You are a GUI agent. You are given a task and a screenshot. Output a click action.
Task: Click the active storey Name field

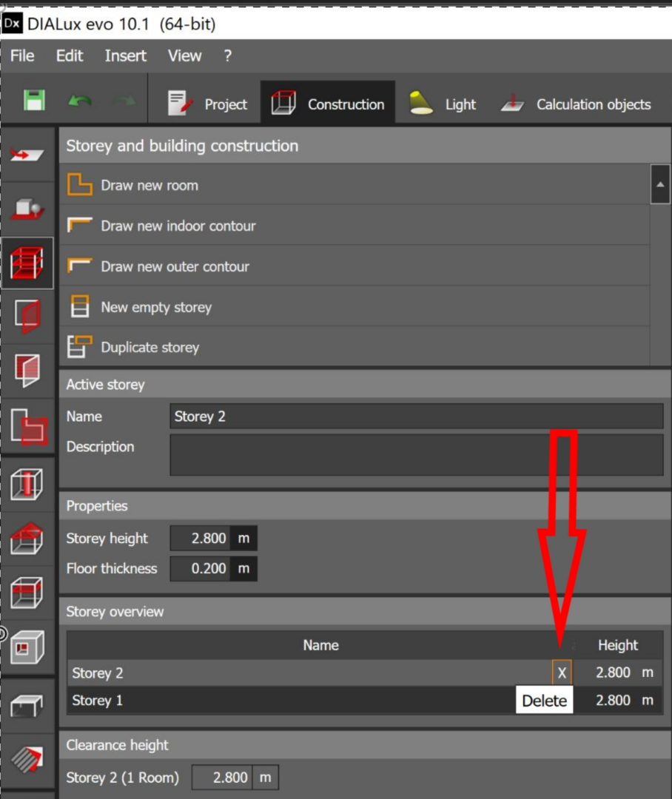point(417,417)
